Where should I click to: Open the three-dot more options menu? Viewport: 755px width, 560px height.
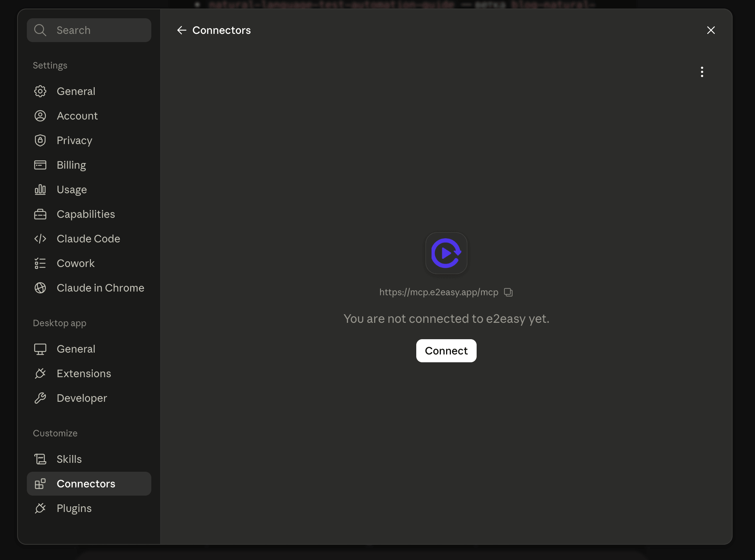coord(702,72)
